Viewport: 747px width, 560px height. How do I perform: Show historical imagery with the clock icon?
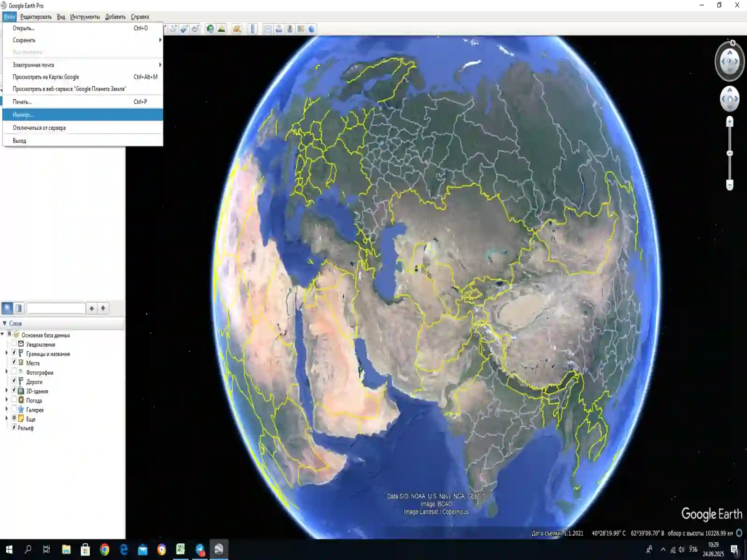(x=211, y=29)
